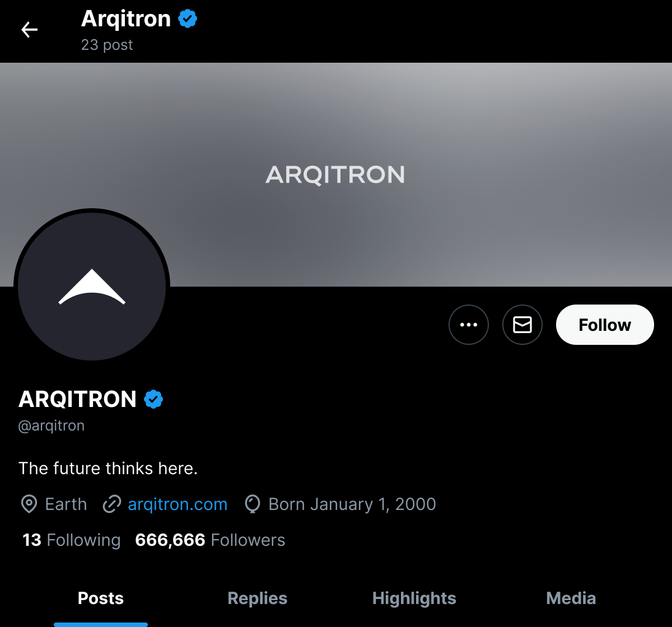Image resolution: width=672 pixels, height=627 pixels.
Task: Open direct message envelope icon
Action: click(x=522, y=325)
